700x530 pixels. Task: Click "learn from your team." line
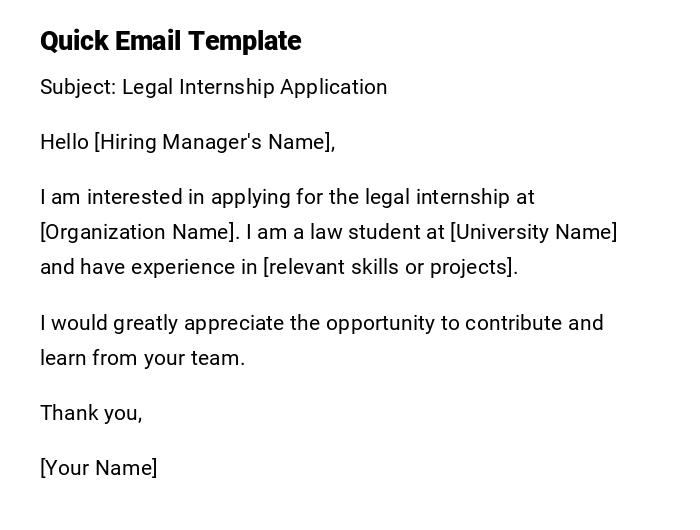click(x=142, y=358)
